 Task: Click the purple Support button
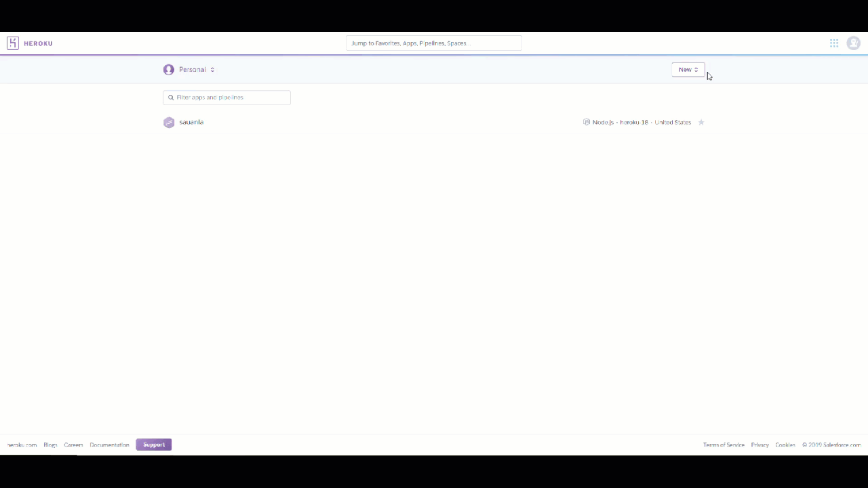(x=154, y=445)
